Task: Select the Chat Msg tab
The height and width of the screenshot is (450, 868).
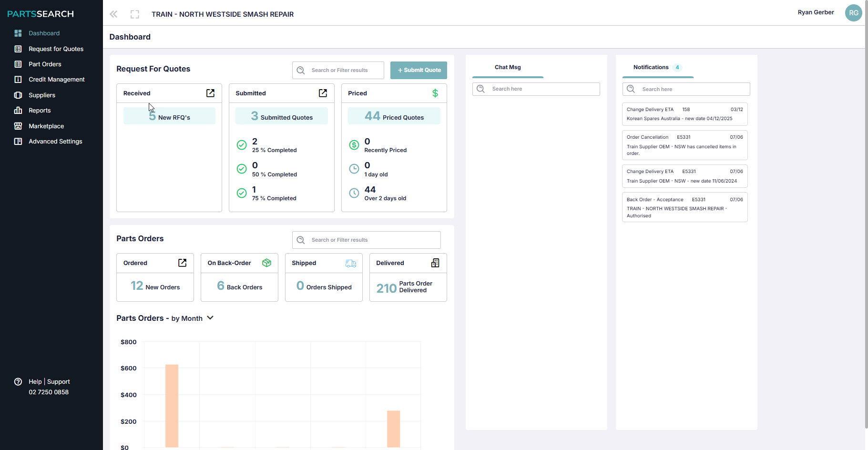Action: [x=508, y=67]
